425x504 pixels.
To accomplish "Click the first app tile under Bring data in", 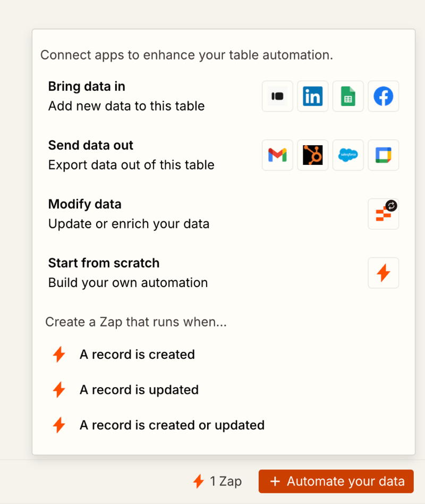I will click(277, 96).
